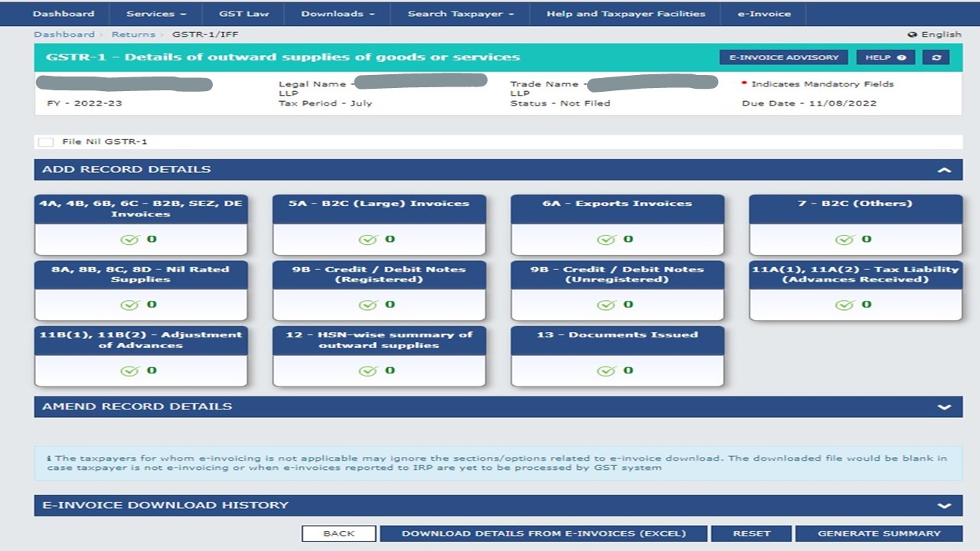
Task: Open Help and Taxpayer Facilities menu
Action: point(626,14)
